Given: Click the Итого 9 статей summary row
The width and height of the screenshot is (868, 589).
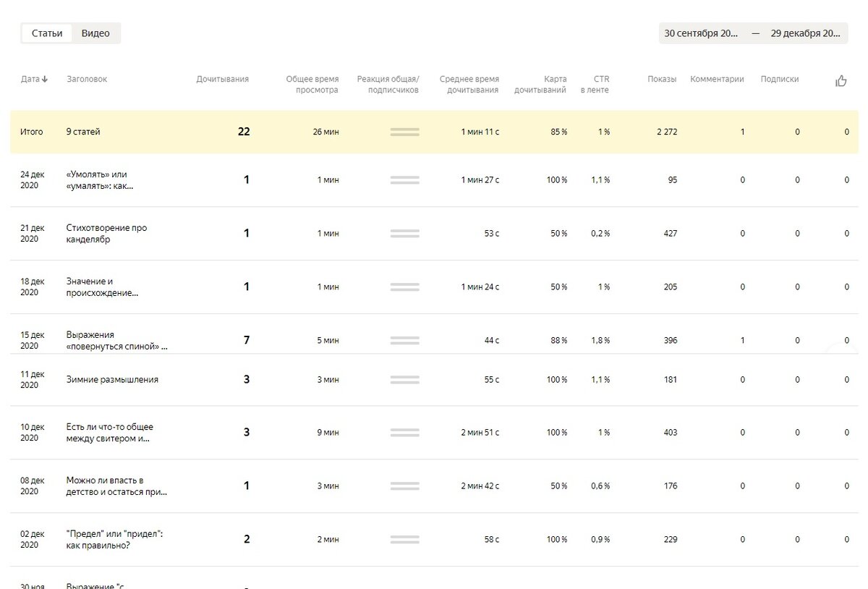Looking at the screenshot, I should (x=83, y=132).
